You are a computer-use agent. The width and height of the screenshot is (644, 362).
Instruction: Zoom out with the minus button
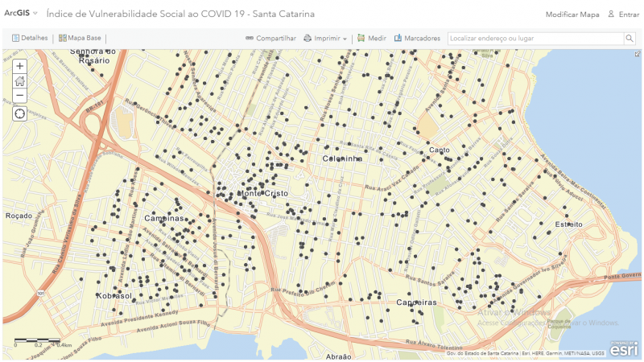19,96
